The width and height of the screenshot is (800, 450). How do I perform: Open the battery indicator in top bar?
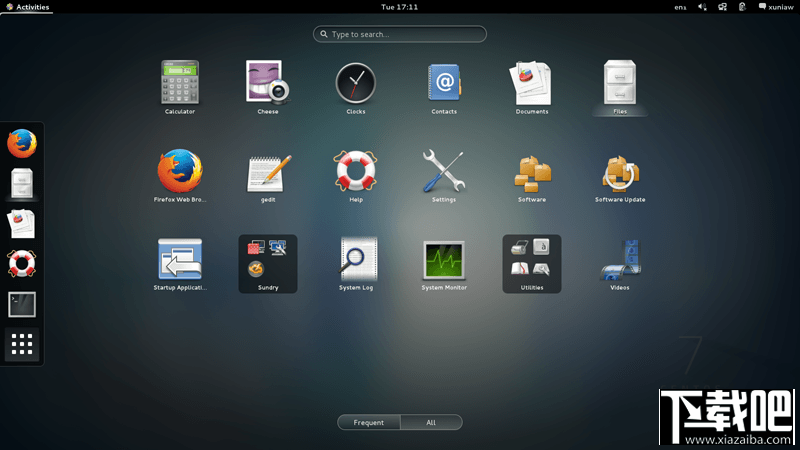[742, 7]
